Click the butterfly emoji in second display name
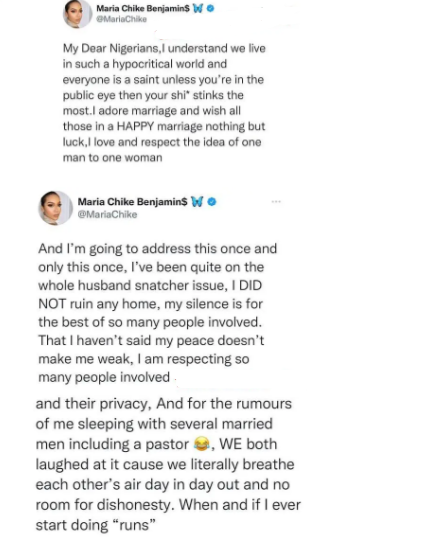 tap(197, 202)
